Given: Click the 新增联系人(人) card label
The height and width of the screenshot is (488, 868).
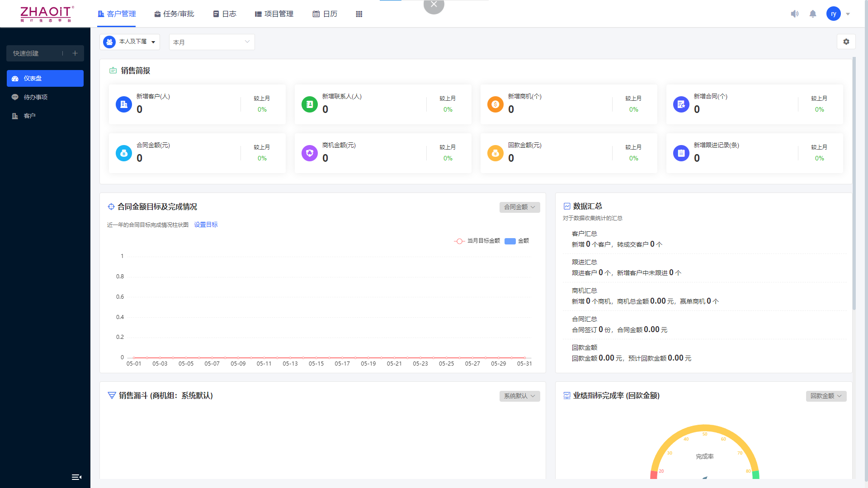Looking at the screenshot, I should coord(342,96).
